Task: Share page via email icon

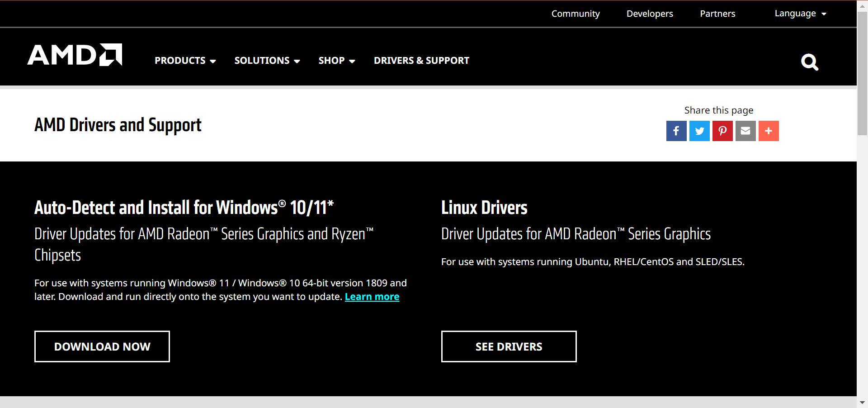Action: click(745, 131)
